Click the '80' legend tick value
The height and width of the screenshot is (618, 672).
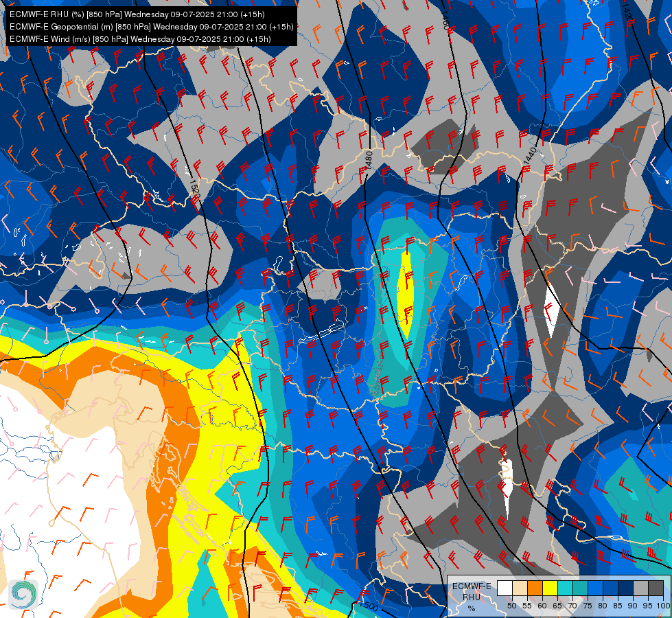click(603, 606)
